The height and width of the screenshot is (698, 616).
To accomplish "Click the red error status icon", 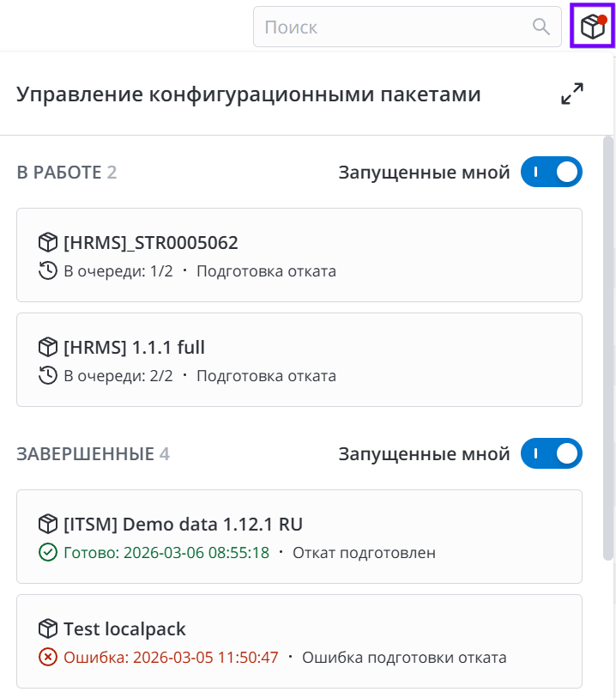I will point(48,658).
